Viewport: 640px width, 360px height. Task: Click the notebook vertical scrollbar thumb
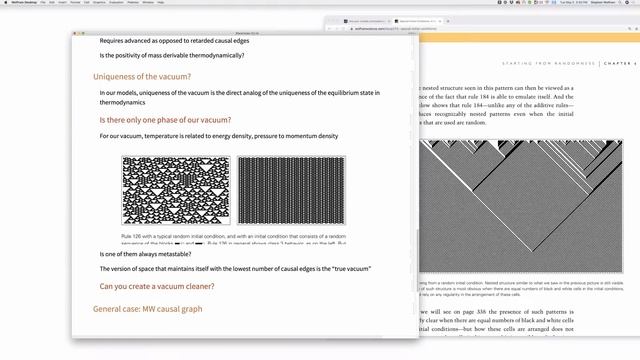417,260
